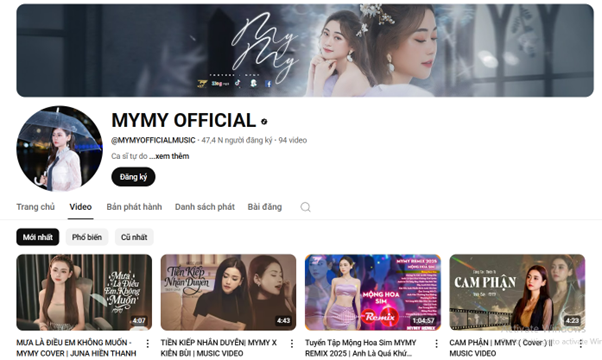
Task: Open the Bản phát hành tab
Action: click(134, 207)
